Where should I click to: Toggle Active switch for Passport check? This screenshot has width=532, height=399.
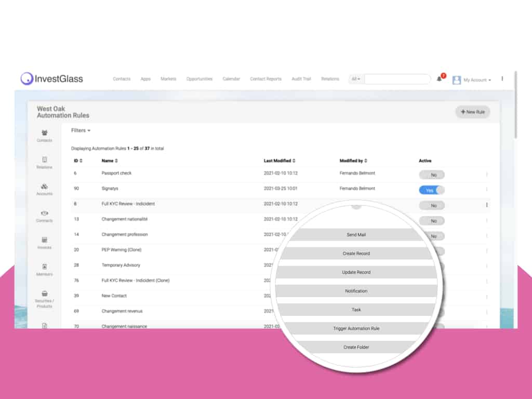(x=432, y=175)
